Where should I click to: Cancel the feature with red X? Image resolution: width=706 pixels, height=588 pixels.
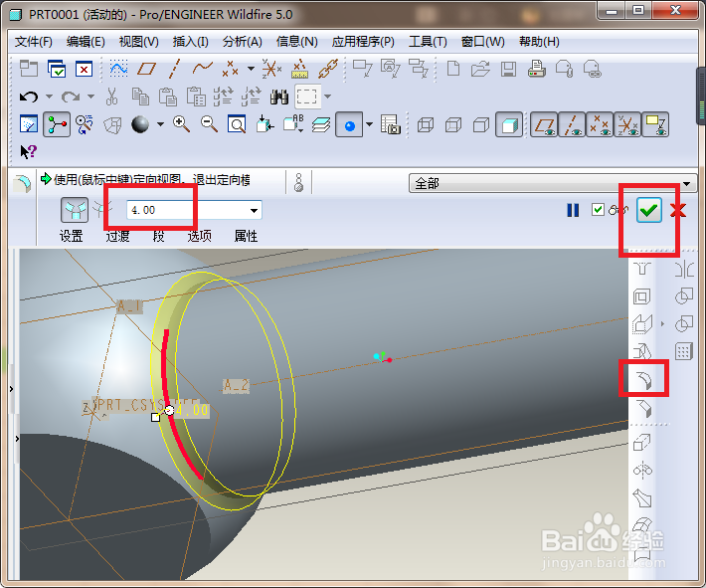(677, 210)
